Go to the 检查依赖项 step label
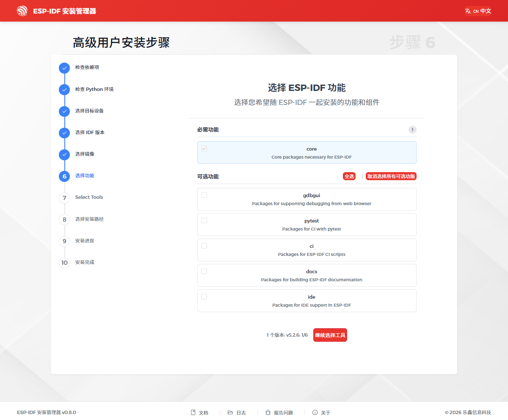508x420 pixels. (x=87, y=67)
